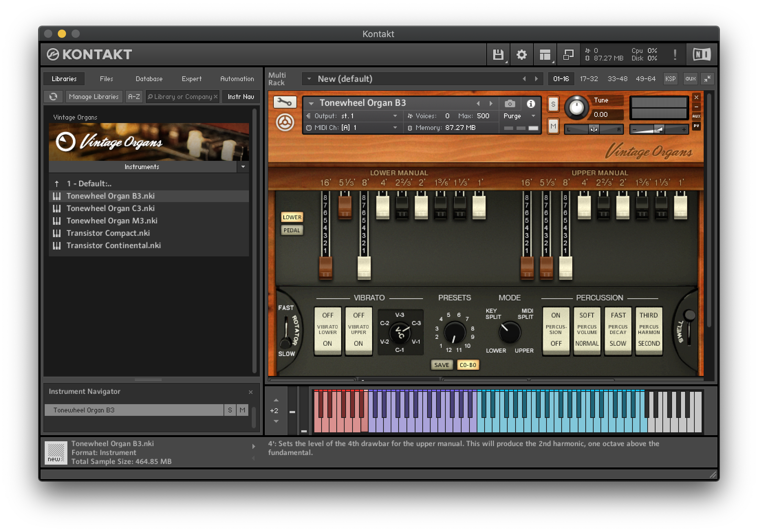Select the Automation tab
This screenshot has height=532, width=758.
click(237, 79)
